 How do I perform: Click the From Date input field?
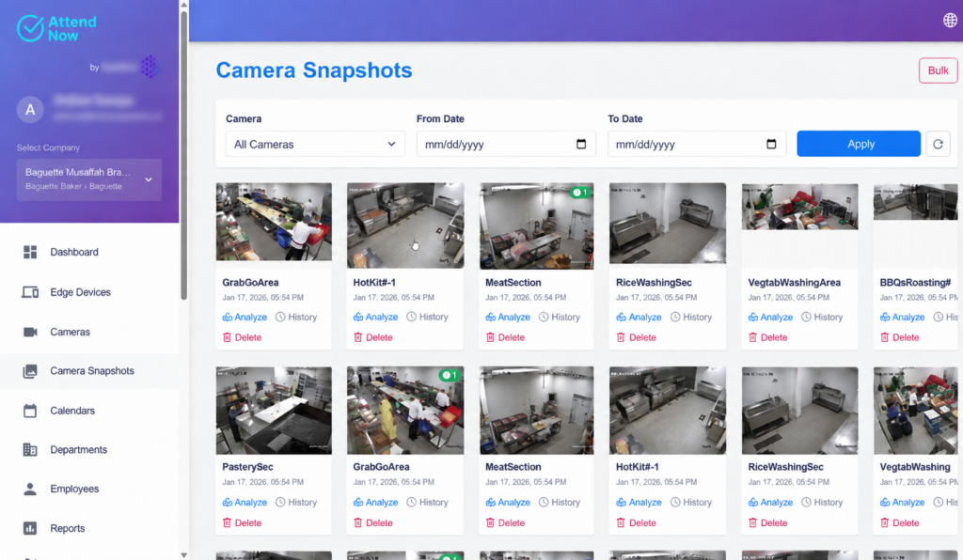click(506, 144)
